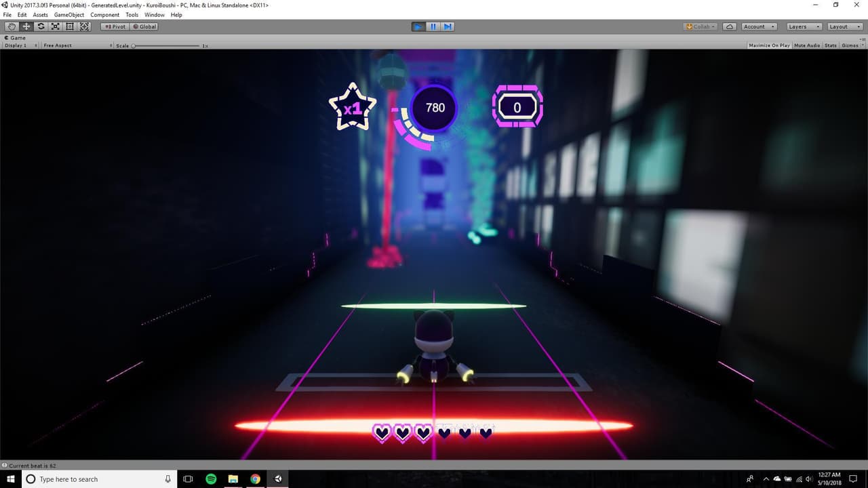Open the Account dropdown
Viewport: 868px width, 488px height.
point(758,26)
